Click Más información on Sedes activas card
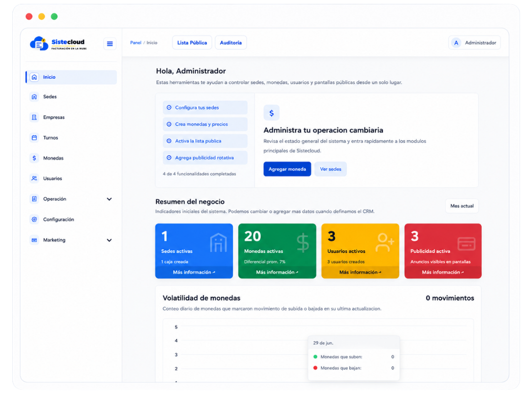This screenshot has height=394, width=532. (x=194, y=272)
